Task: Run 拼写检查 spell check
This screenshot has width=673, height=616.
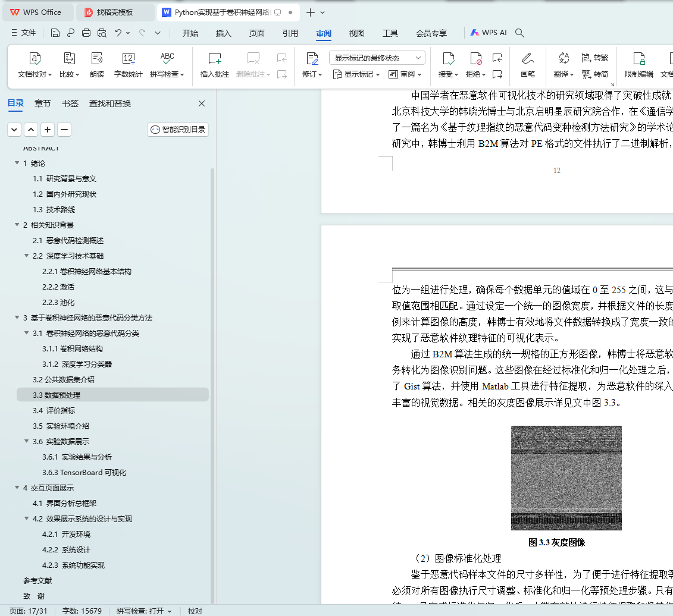Action: point(167,65)
